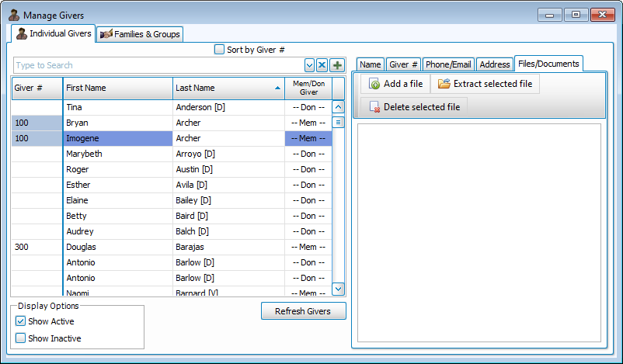Screen dimensions: 623x364
Task: Open the Address tab
Action: point(494,64)
